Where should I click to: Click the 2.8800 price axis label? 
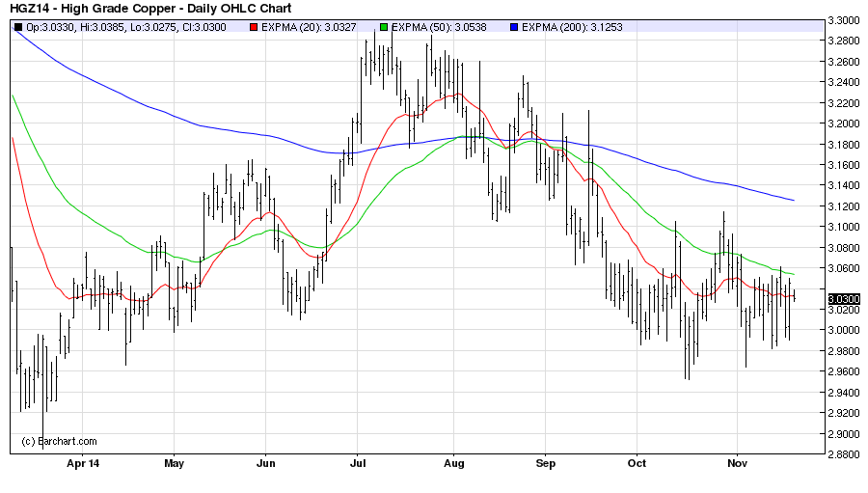[844, 454]
